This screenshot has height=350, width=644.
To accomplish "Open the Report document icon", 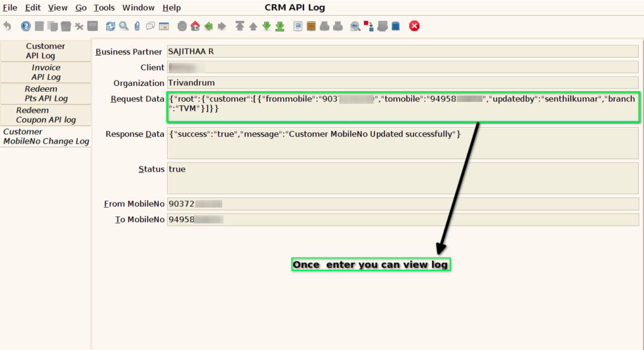I will [298, 26].
